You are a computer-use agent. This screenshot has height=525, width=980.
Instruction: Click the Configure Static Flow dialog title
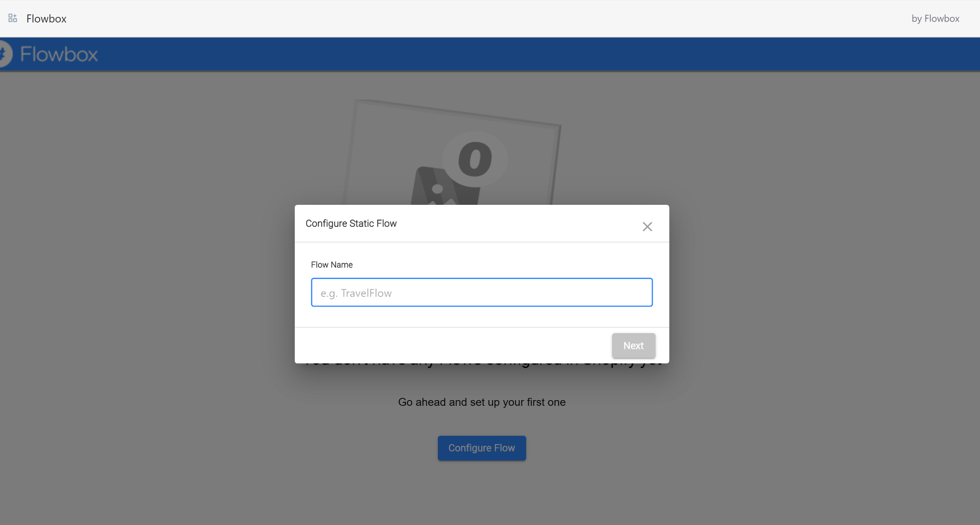pyautogui.click(x=351, y=223)
